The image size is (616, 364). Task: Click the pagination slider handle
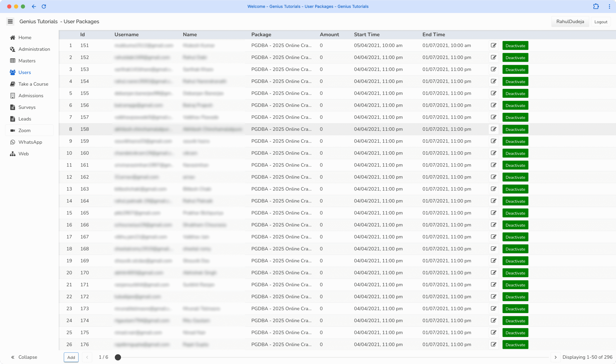[x=118, y=357]
